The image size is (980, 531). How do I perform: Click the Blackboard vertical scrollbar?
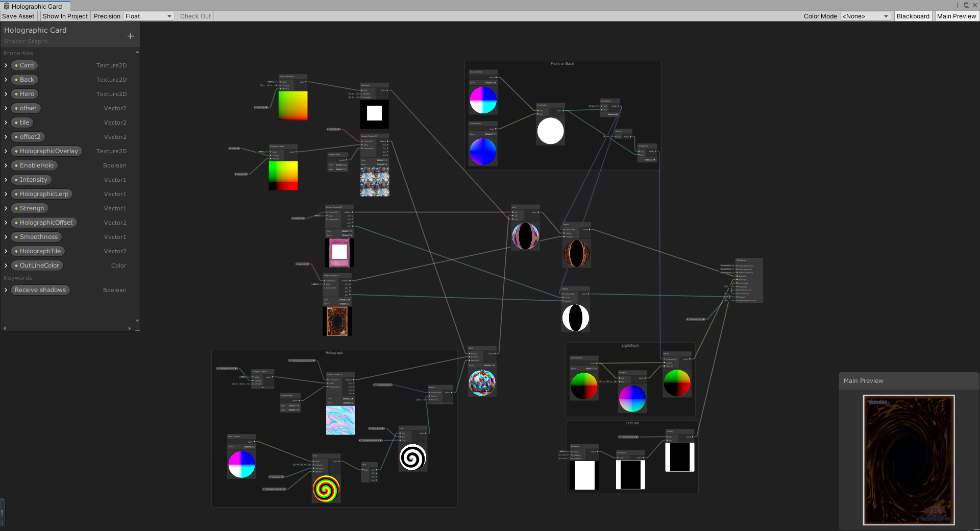click(137, 186)
